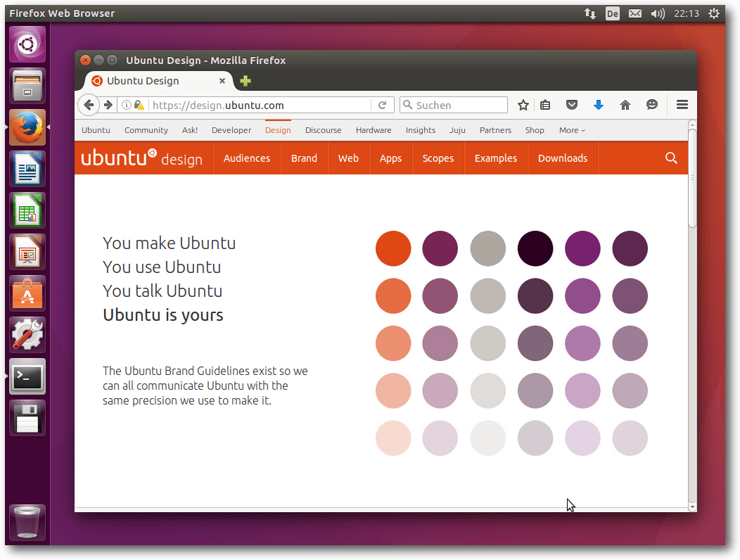The width and height of the screenshot is (740, 560).
Task: Follow the Ubuntu link in the top navigation
Action: point(96,130)
